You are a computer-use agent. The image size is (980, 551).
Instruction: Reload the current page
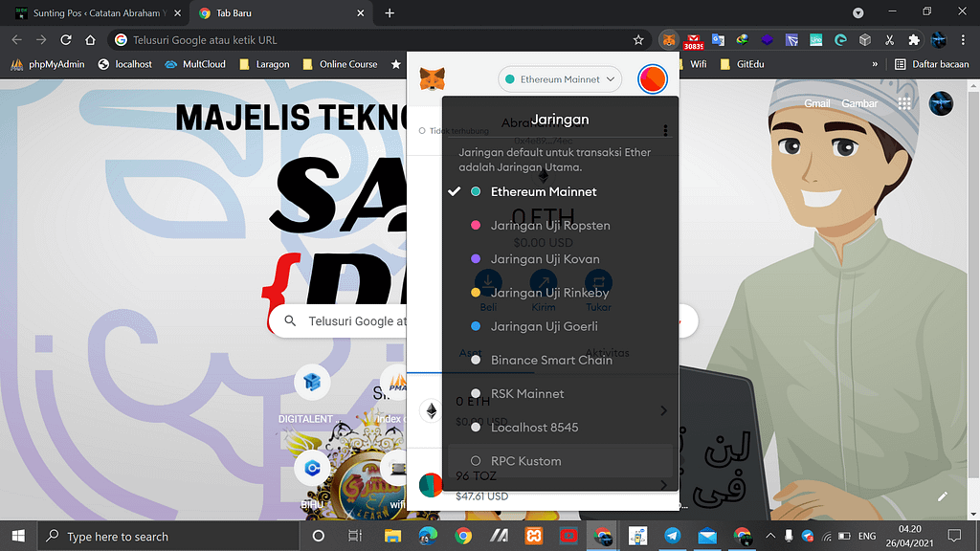[66, 40]
